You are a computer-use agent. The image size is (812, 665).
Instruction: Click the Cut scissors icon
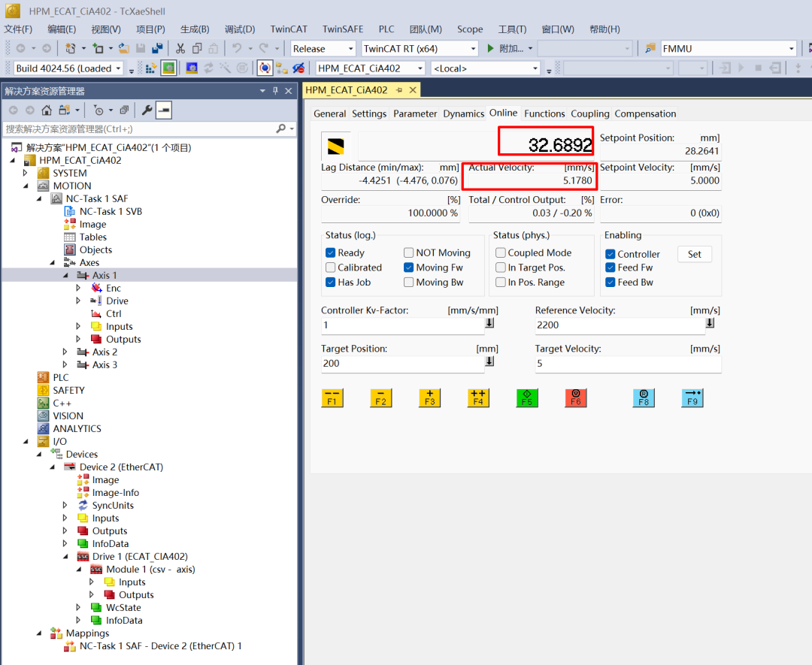click(180, 49)
